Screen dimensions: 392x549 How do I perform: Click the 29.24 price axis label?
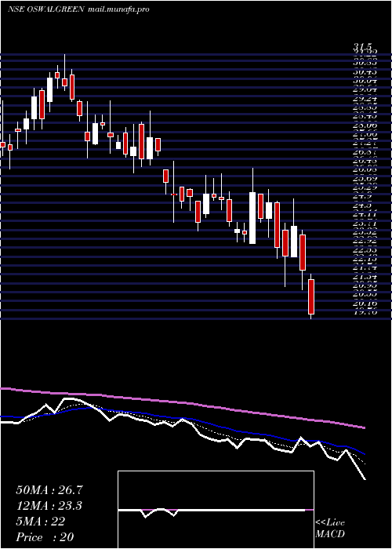click(x=365, y=99)
